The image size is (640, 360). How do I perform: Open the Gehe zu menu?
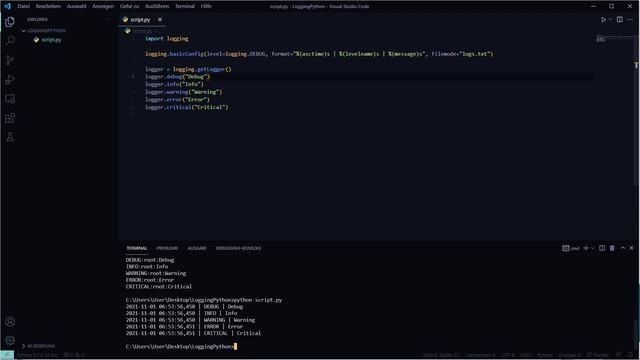[129, 6]
